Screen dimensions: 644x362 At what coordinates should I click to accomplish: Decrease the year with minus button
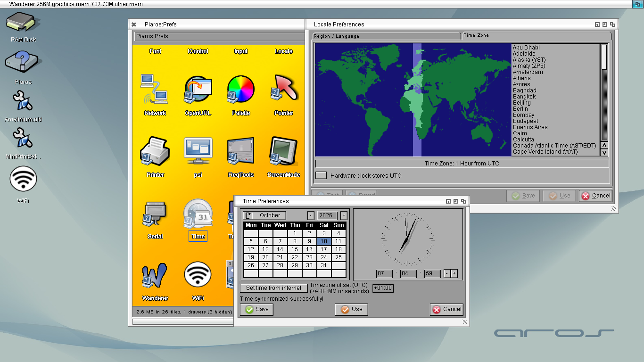pos(311,215)
